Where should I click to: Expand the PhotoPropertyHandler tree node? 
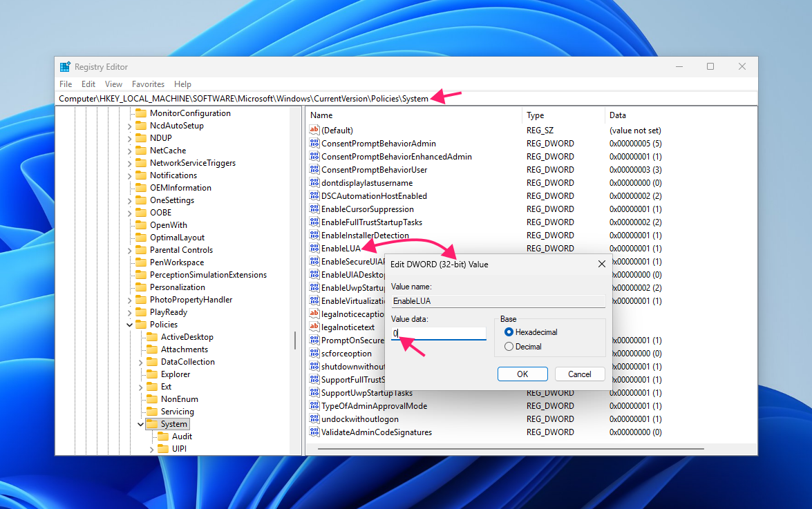[x=129, y=300]
